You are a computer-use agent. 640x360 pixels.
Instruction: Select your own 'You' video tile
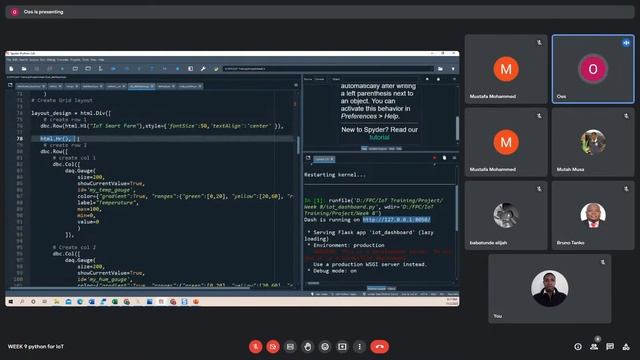tap(549, 289)
